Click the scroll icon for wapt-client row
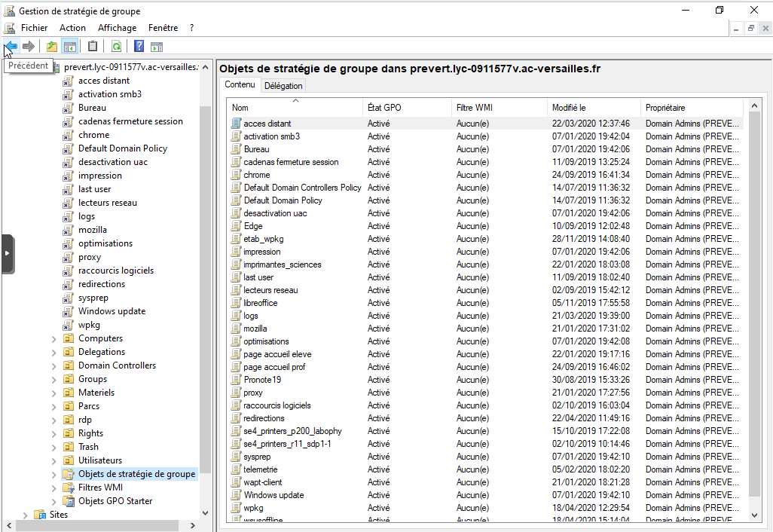This screenshot has width=773, height=532. [x=236, y=482]
